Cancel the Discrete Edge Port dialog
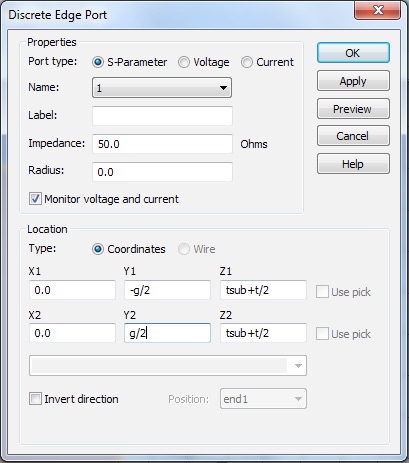 point(353,136)
